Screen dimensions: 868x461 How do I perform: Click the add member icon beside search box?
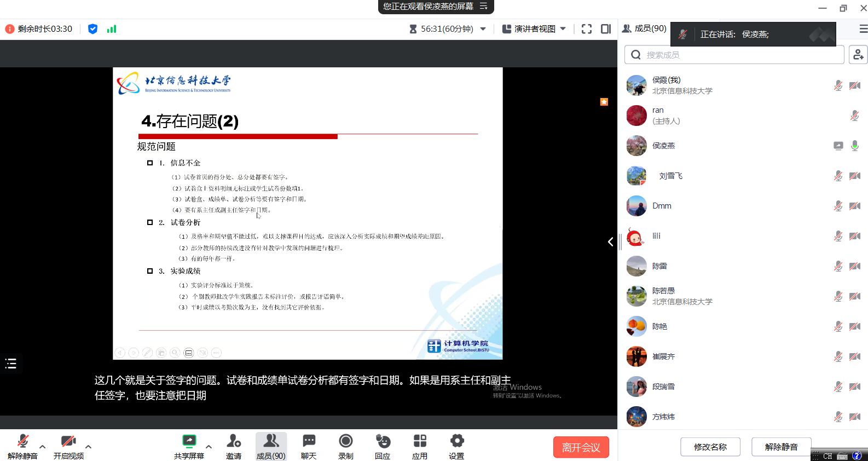[x=858, y=55]
